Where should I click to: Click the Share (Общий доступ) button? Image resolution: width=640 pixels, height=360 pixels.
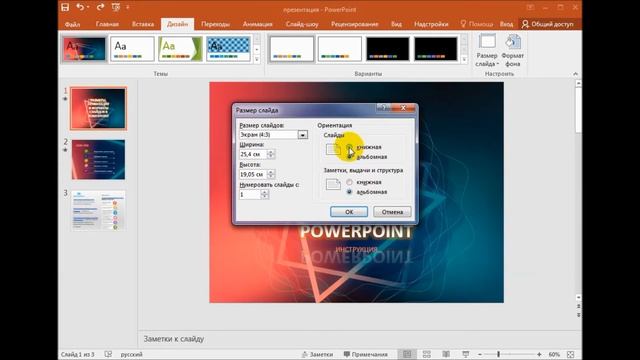[548, 24]
